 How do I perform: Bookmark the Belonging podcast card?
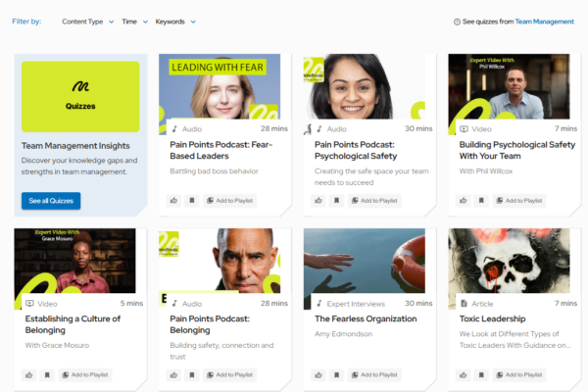(192, 374)
